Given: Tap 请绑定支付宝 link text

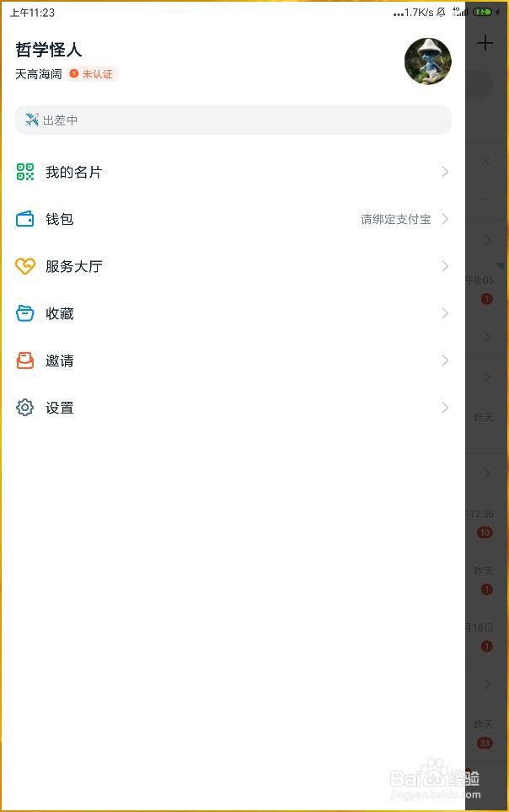Looking at the screenshot, I should tap(395, 220).
